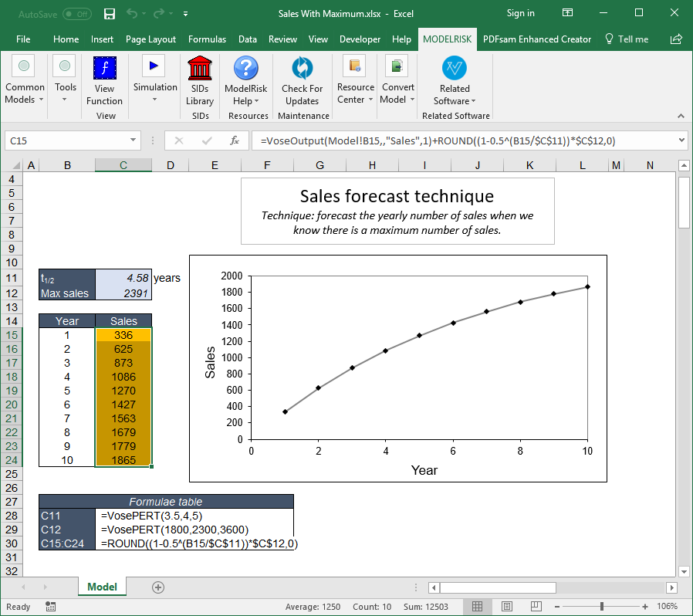Screen dimensions: 693x616
Task: Run Check For Updates
Action: point(302,81)
